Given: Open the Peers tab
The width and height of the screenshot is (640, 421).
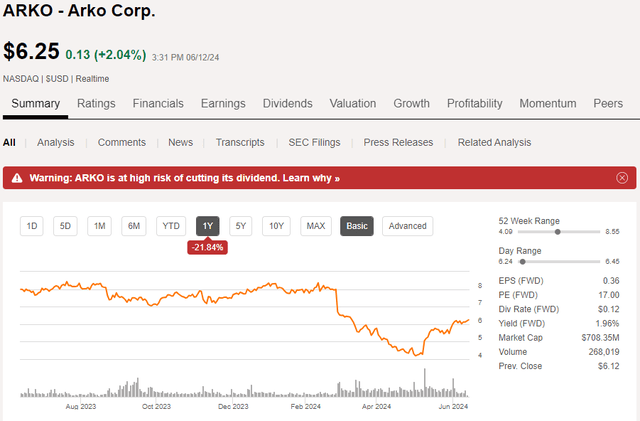Looking at the screenshot, I should click(608, 103).
